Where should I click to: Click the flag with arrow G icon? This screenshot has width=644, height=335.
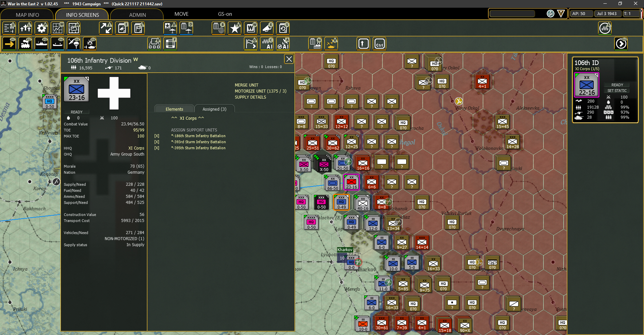coord(251,44)
